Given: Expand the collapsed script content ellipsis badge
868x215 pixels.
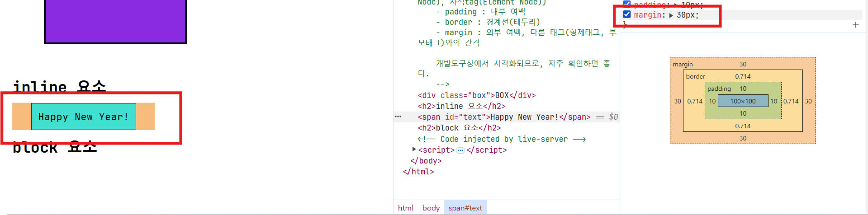Looking at the screenshot, I should [460, 150].
